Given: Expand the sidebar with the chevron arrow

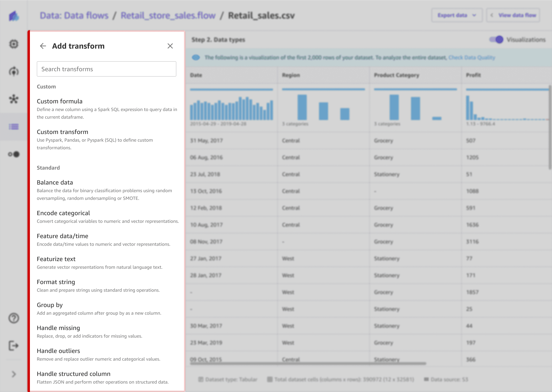Looking at the screenshot, I should 14,374.
